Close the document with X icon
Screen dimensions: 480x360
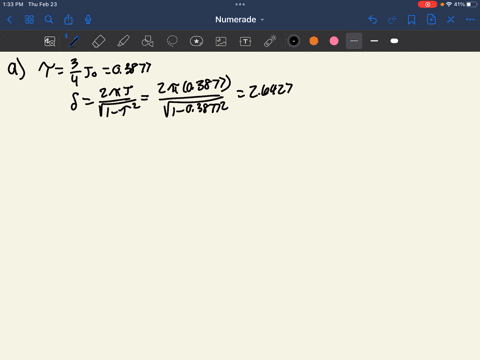pyautogui.click(x=451, y=20)
